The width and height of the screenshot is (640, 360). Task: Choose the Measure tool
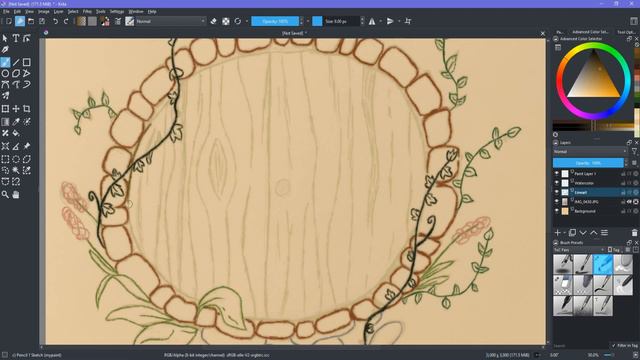tap(16, 146)
